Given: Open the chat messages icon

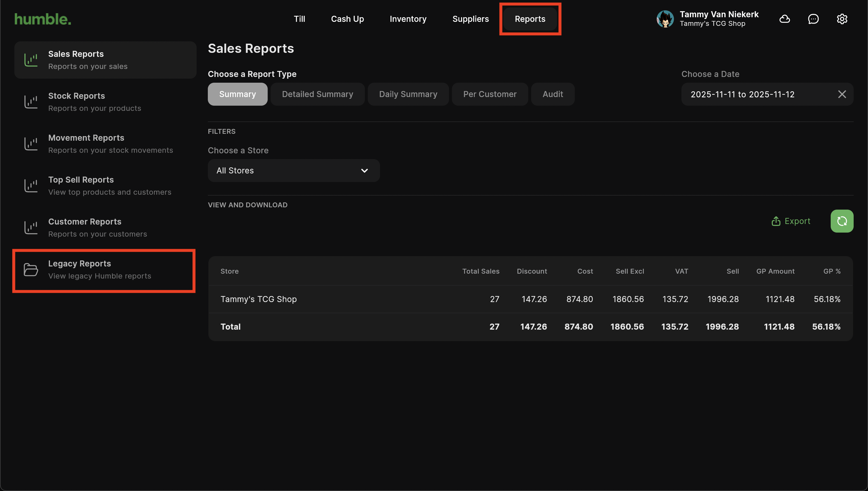Looking at the screenshot, I should pyautogui.click(x=813, y=19).
